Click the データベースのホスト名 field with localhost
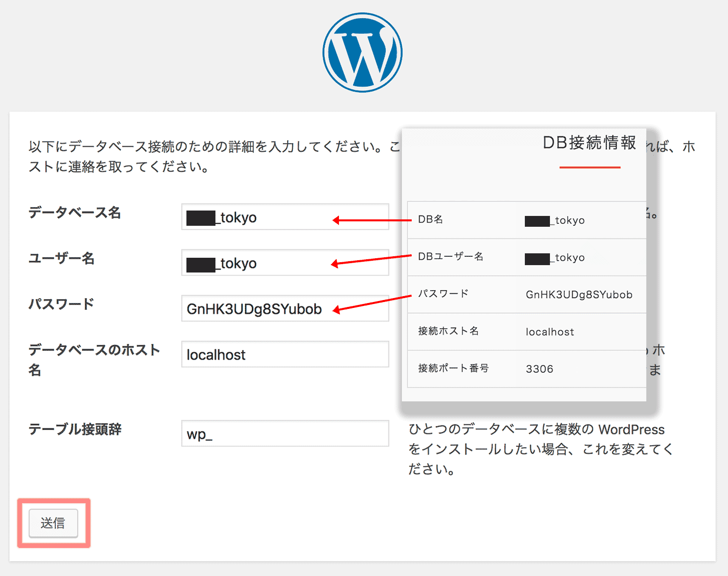The height and width of the screenshot is (576, 728). [285, 354]
